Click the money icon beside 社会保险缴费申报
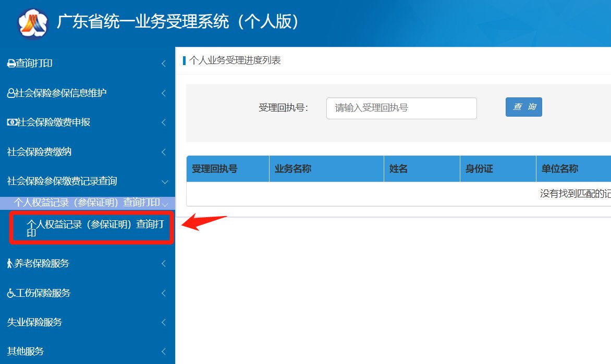 point(12,122)
